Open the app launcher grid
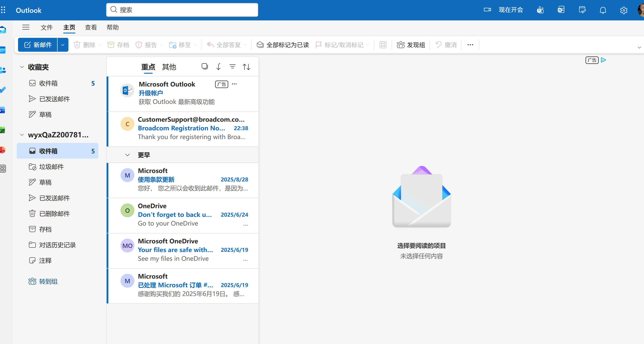Viewport: 644px width, 344px height. pyautogui.click(x=3, y=10)
